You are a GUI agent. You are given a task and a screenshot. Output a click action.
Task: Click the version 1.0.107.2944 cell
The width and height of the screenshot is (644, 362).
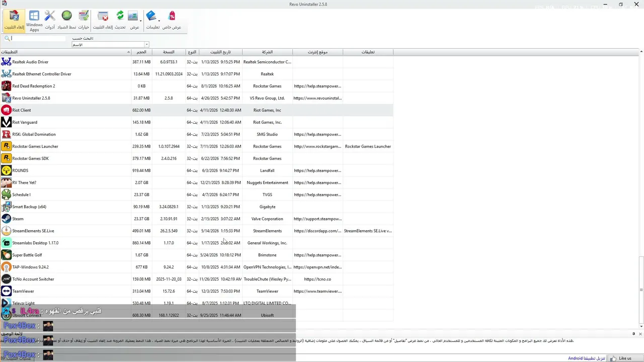(x=169, y=146)
